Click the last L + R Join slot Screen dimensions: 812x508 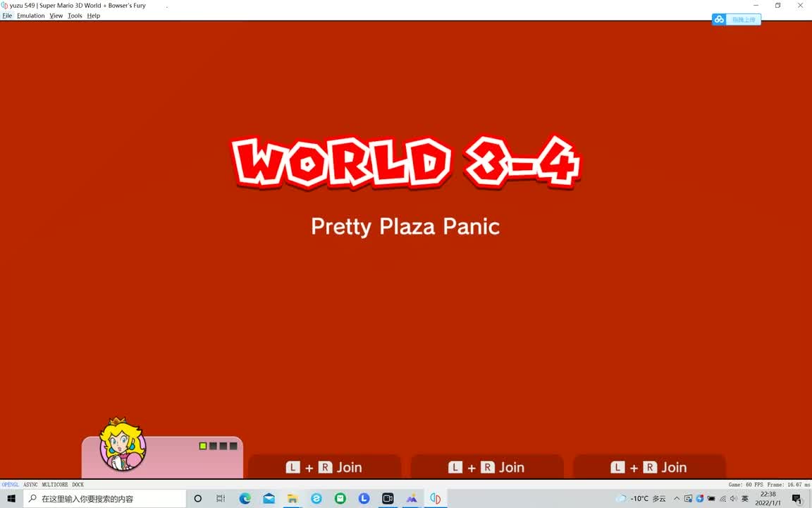(649, 467)
